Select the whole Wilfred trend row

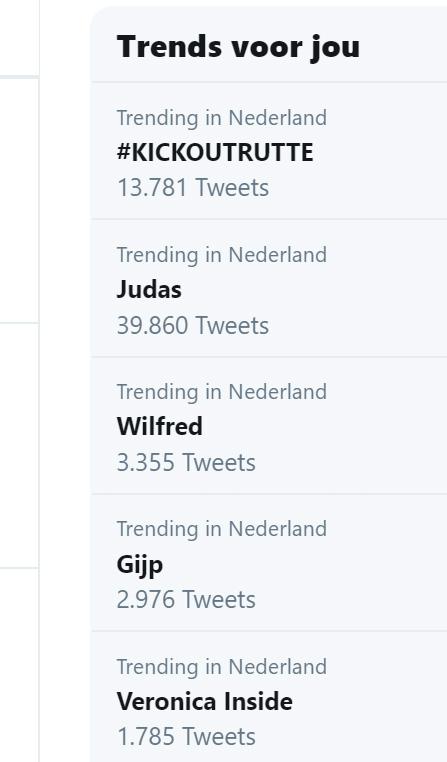pos(269,425)
